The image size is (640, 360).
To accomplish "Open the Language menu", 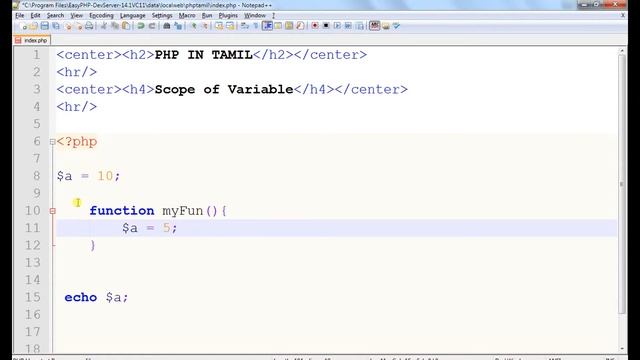I will (133, 16).
